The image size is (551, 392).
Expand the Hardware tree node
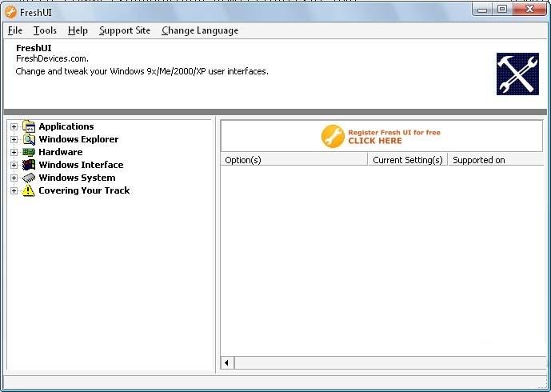click(14, 152)
